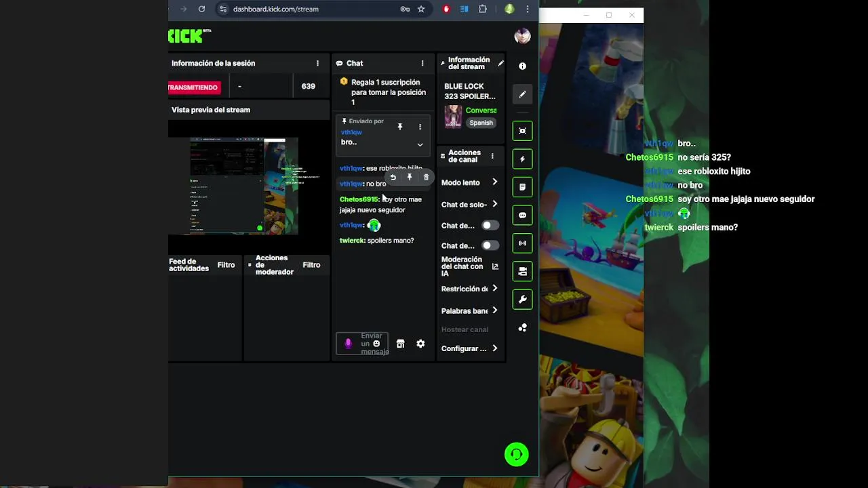Screen dimensions: 868x488
Task: Click the 639 viewers count
Action: click(309, 87)
